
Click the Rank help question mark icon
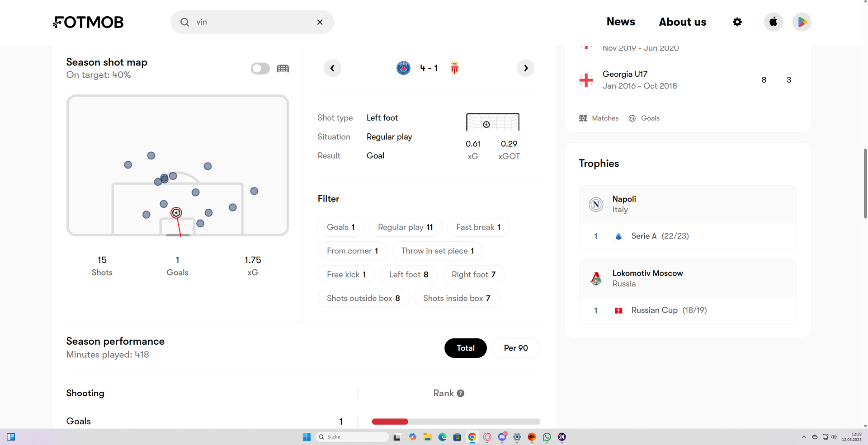pos(460,393)
